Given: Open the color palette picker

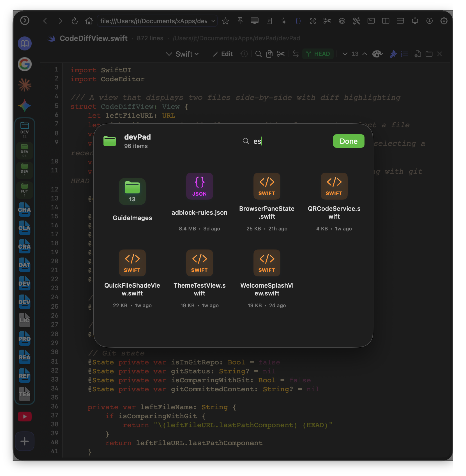Looking at the screenshot, I should [377, 54].
